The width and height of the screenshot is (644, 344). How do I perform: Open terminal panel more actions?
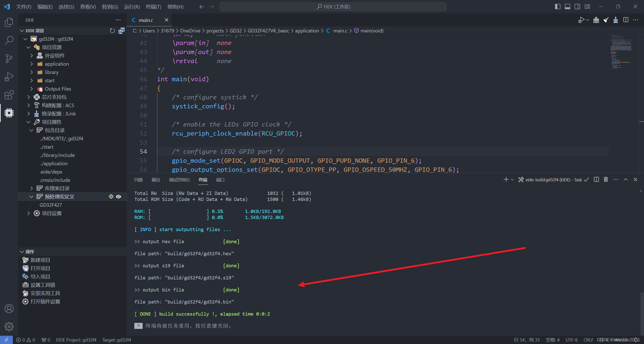click(616, 180)
